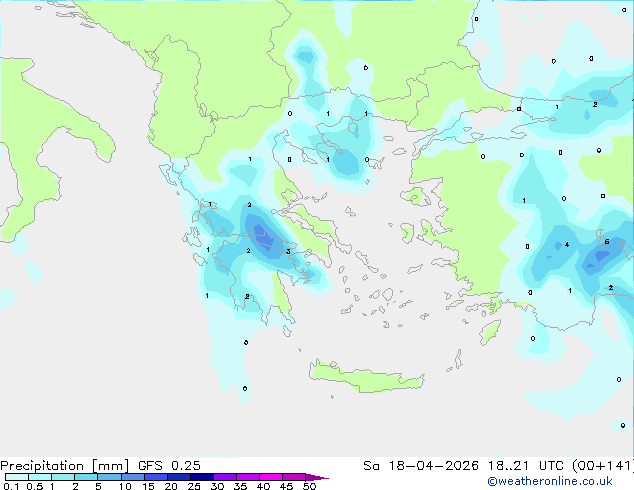Pick the legend swatch between 20 and 25
The width and height of the screenshot is (634, 490).
[178, 477]
